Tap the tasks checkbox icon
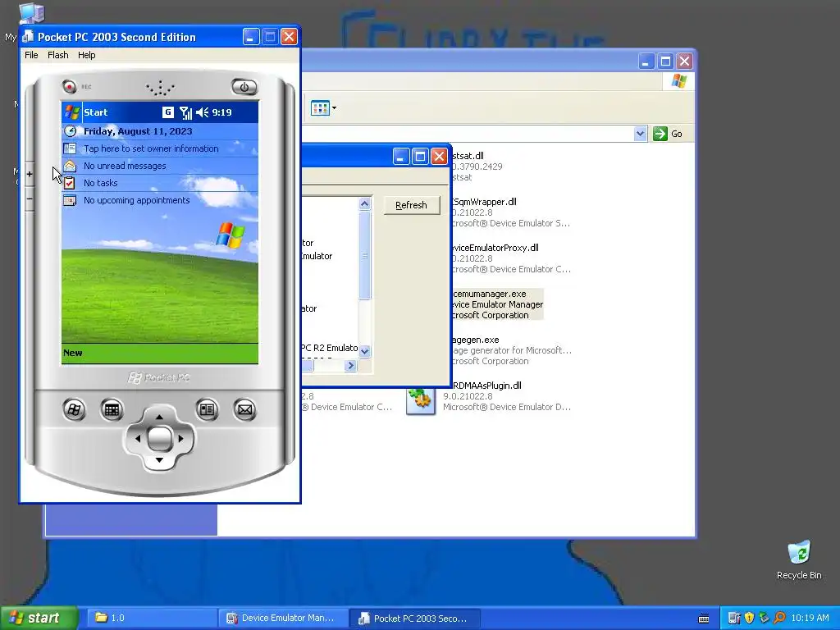Viewport: 840px width, 630px height. [69, 183]
